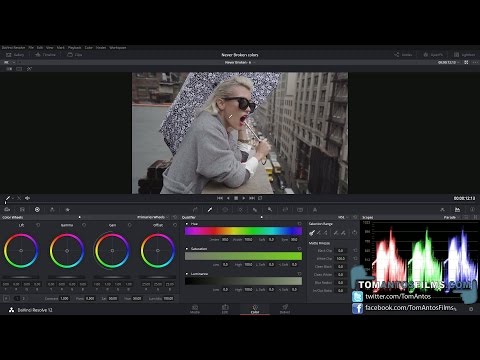Click the Hue spectrum range bar
Viewport: 480px width, 360px height.
pos(243,231)
